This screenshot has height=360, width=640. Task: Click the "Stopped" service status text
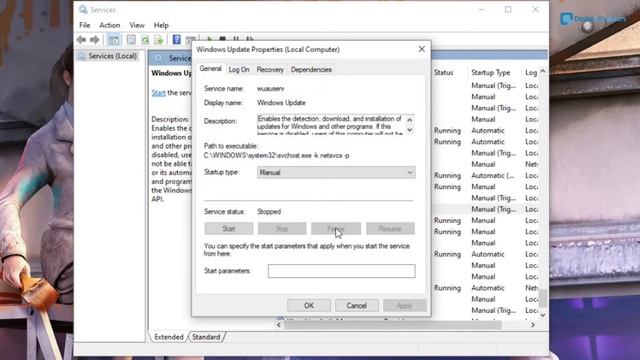click(x=269, y=211)
